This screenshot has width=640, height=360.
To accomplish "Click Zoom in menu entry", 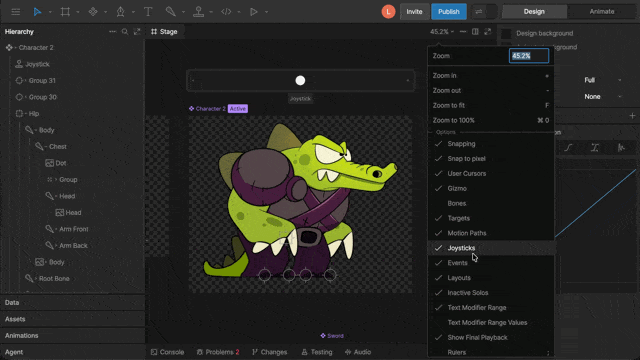I will (x=491, y=76).
